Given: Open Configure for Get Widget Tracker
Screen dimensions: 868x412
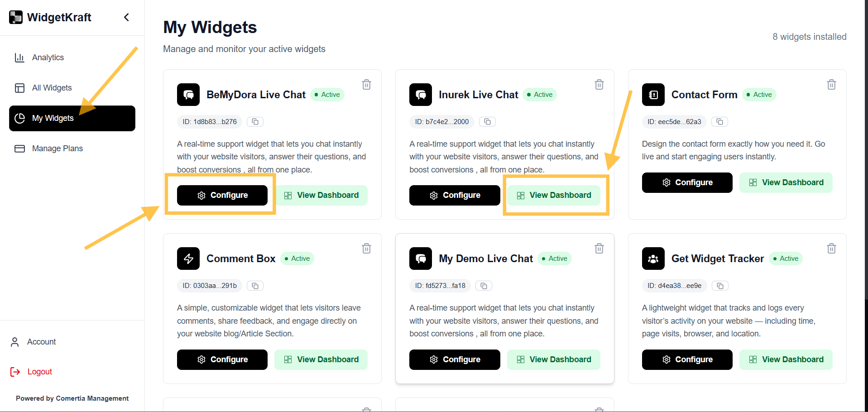Looking at the screenshot, I should [687, 359].
